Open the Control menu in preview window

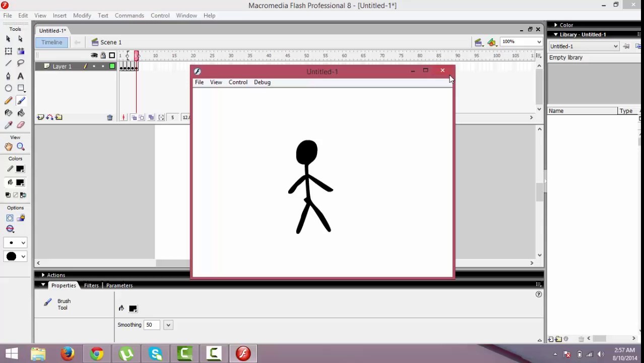(x=238, y=82)
